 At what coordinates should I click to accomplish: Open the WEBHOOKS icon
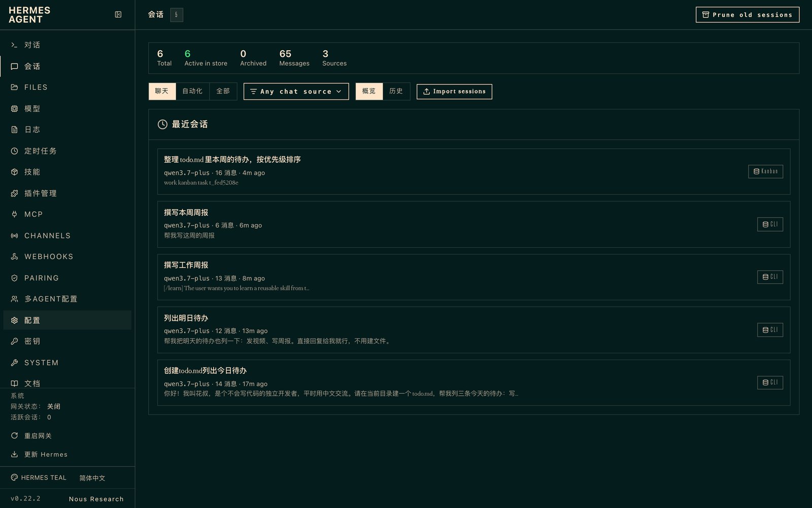[x=14, y=257]
